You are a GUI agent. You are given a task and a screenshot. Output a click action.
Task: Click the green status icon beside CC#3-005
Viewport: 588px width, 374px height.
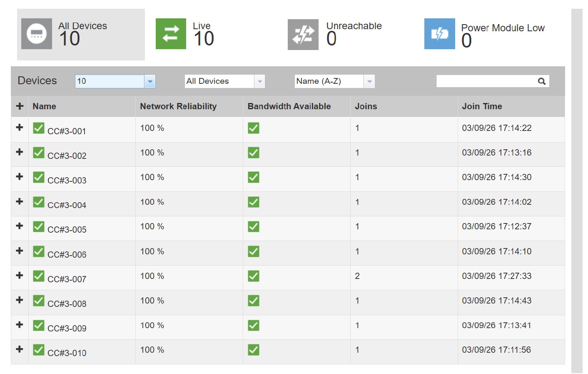tap(39, 226)
